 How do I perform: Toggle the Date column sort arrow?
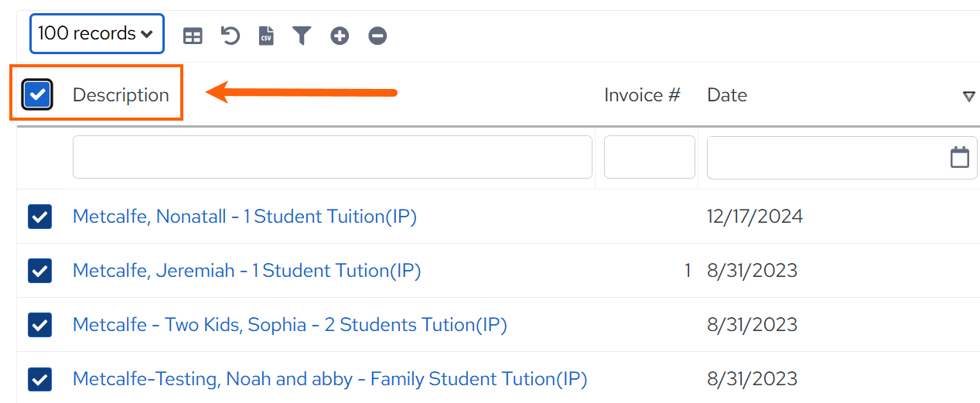[968, 96]
